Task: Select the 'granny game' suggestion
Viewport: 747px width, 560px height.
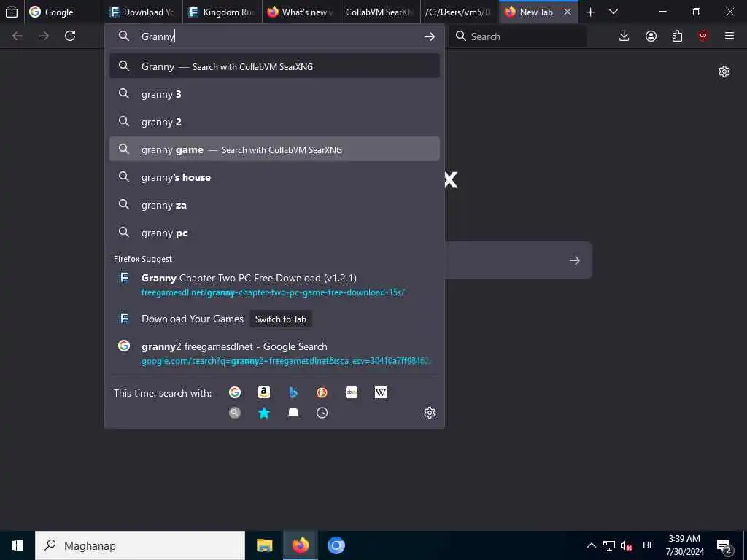Action: click(x=274, y=149)
